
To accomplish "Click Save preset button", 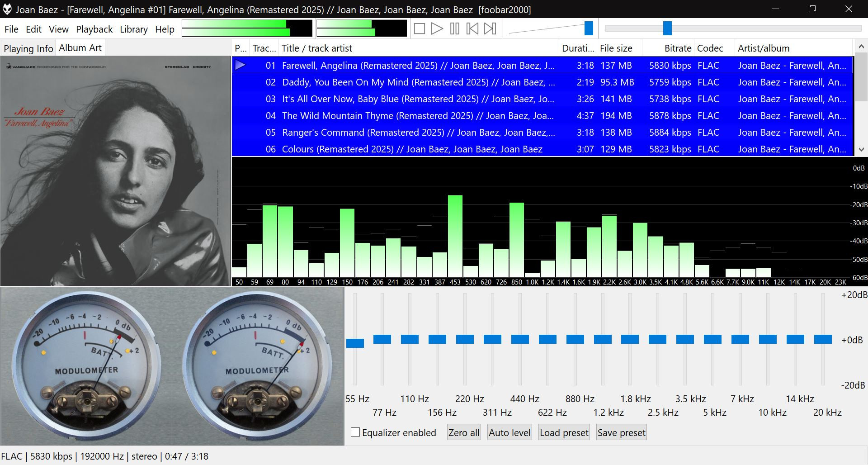I will tap(622, 433).
